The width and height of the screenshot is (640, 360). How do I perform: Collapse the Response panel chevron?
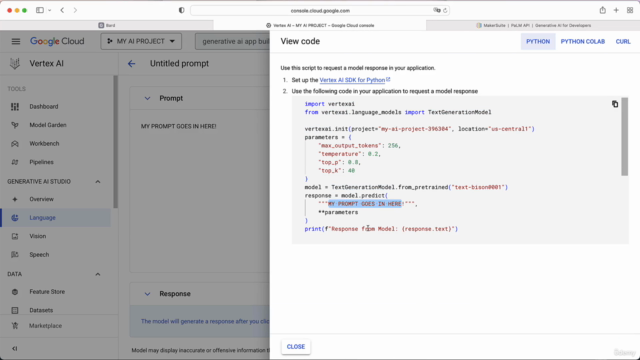click(x=147, y=294)
